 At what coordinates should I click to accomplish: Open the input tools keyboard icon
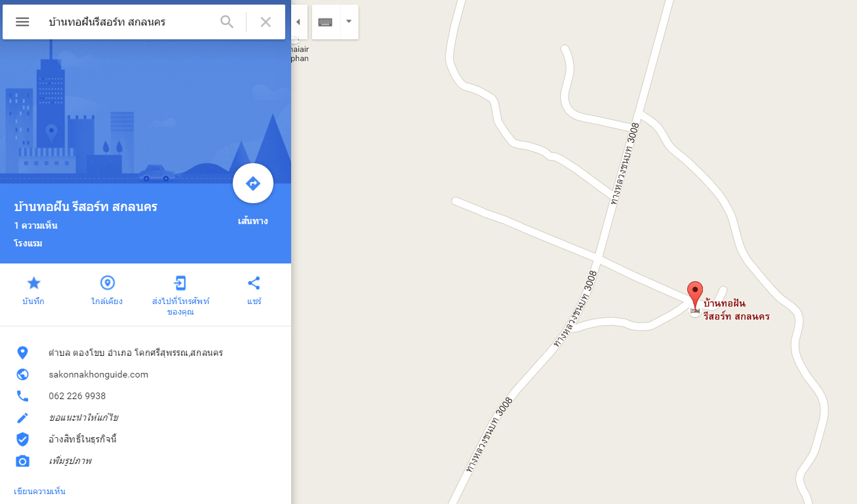[x=325, y=22]
